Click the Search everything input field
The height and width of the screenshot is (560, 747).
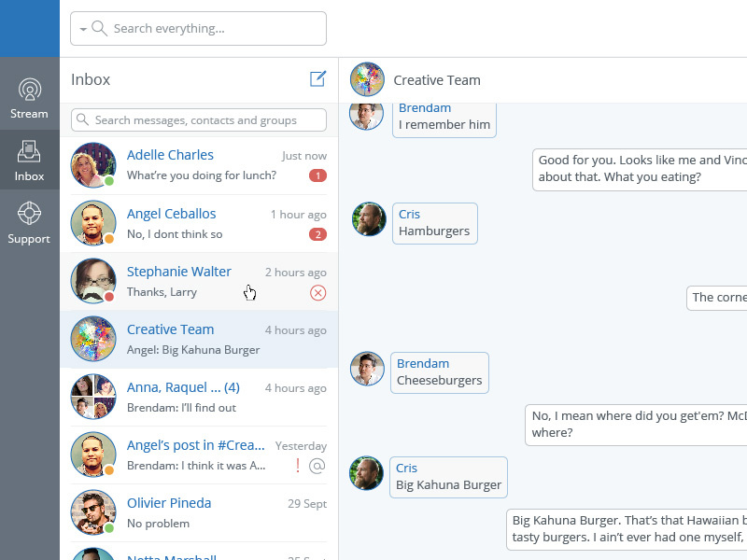point(205,29)
